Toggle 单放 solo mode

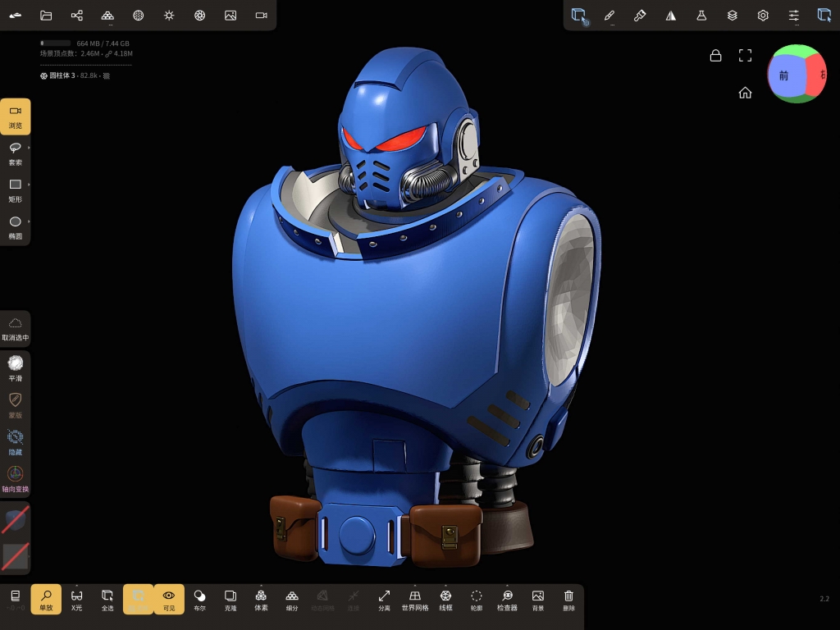click(46, 600)
